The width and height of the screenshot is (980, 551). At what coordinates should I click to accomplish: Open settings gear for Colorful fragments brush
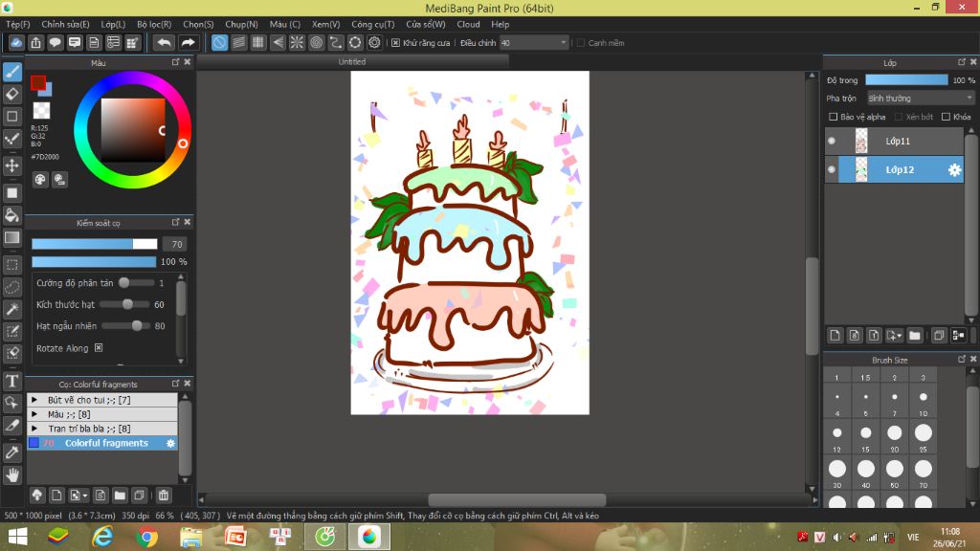[170, 443]
